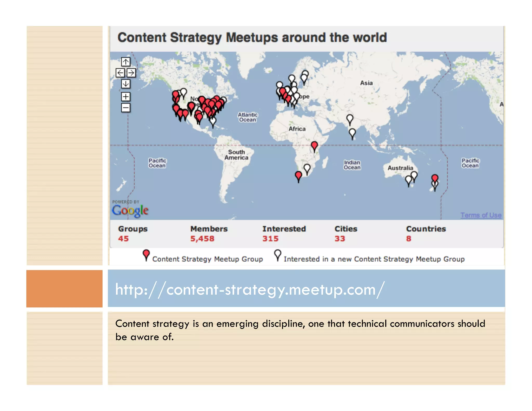Click the white legend pin for Interested
Screen dimensions: 532x411
pyautogui.click(x=278, y=254)
